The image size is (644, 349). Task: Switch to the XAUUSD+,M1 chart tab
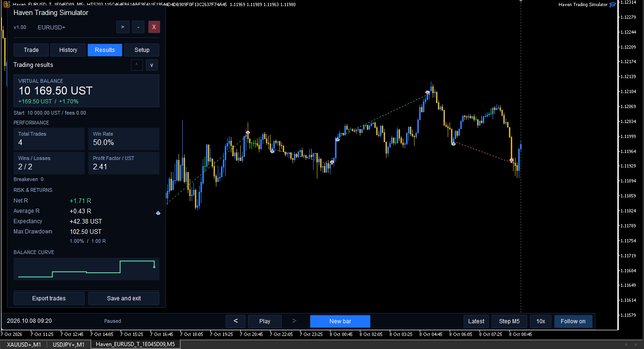click(24, 345)
